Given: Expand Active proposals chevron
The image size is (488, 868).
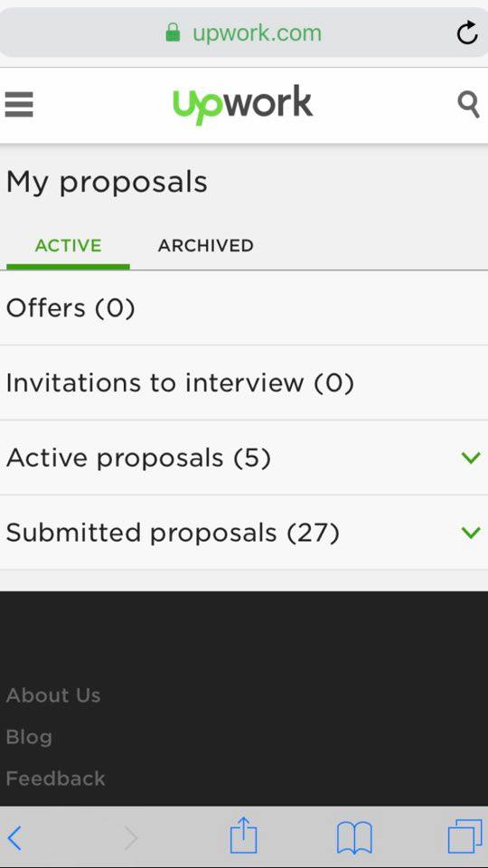Looking at the screenshot, I should tap(471, 458).
